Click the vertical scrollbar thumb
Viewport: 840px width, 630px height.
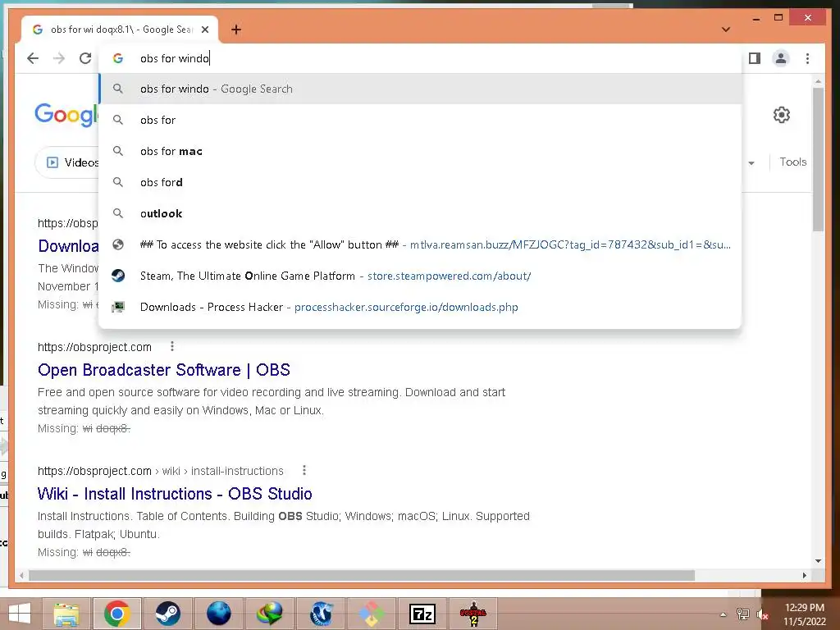(818, 160)
